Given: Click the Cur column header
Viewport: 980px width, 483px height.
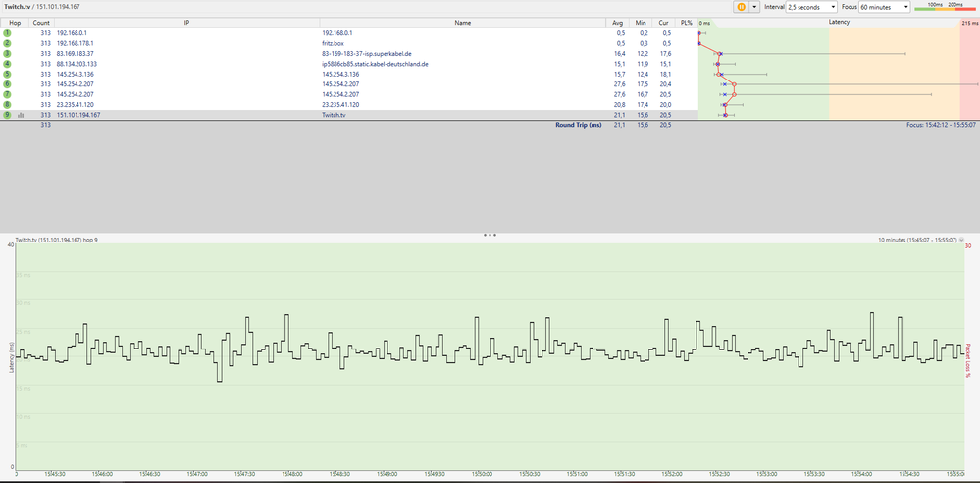Looking at the screenshot, I should tap(664, 23).
